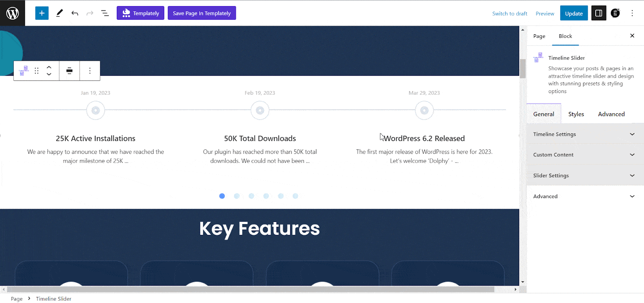Click the Page breadcrumb at the bottom

17,299
